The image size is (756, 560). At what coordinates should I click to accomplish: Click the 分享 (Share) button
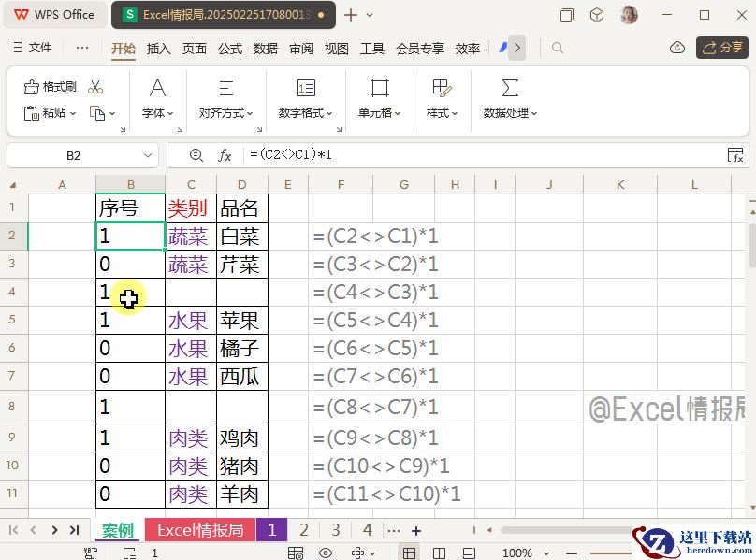[721, 48]
